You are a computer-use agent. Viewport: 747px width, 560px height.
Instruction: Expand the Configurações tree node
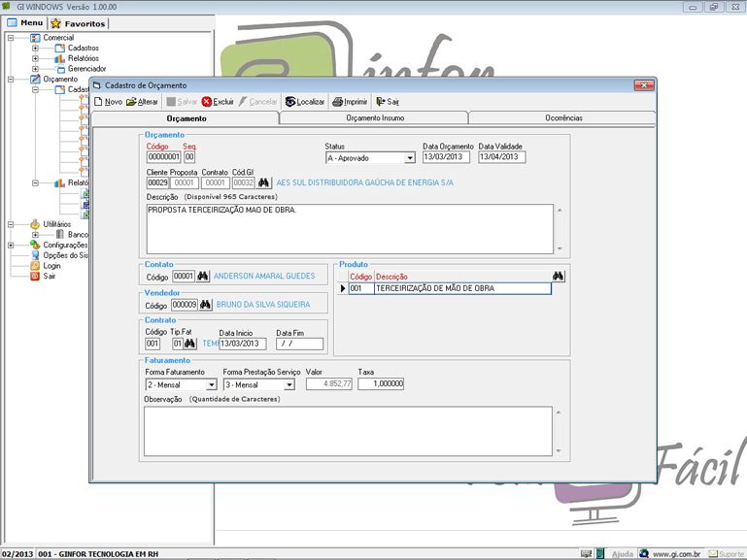9,245
